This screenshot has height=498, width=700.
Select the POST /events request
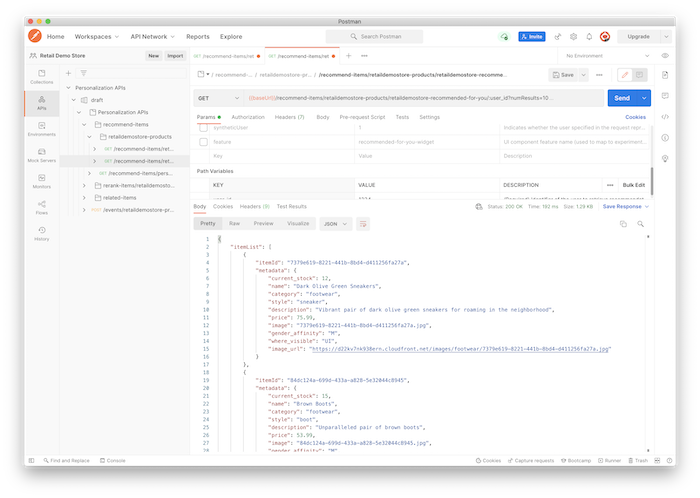click(132, 210)
